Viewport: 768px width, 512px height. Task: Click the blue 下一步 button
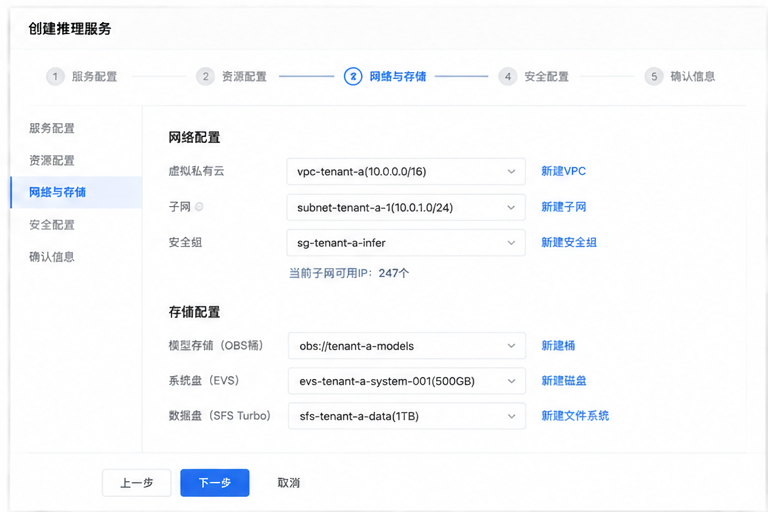coord(215,483)
